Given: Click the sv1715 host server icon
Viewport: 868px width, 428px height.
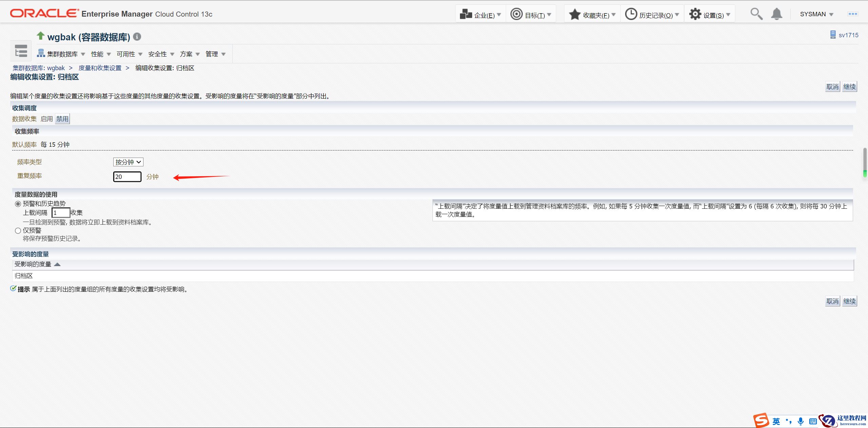Looking at the screenshot, I should [x=833, y=35].
